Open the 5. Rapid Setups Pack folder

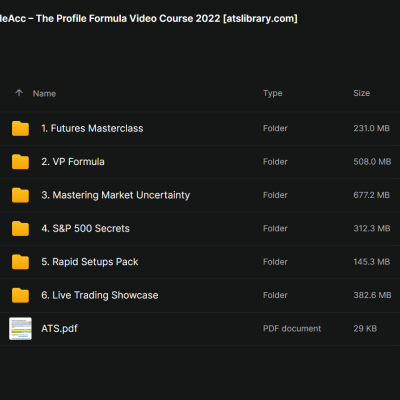coord(90,262)
